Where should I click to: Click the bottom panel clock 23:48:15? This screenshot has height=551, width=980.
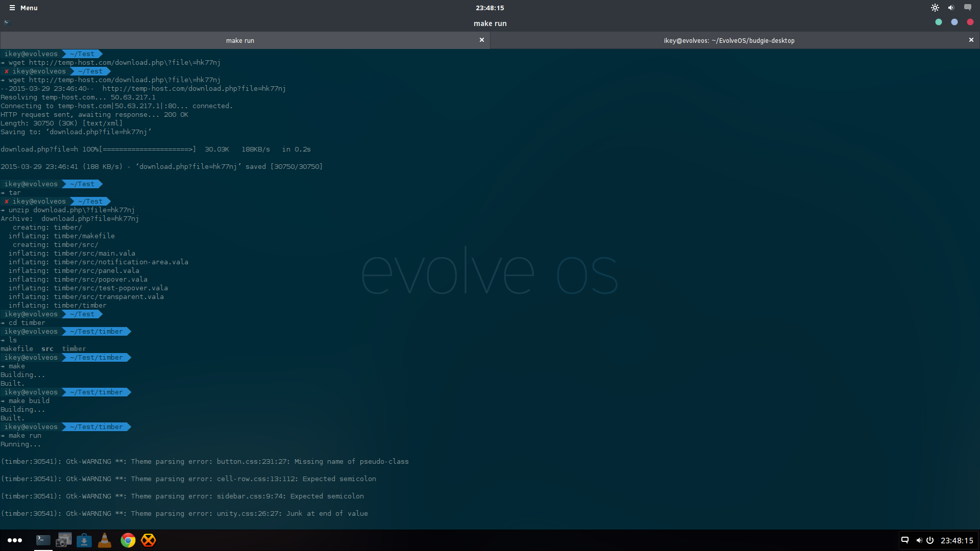957,540
